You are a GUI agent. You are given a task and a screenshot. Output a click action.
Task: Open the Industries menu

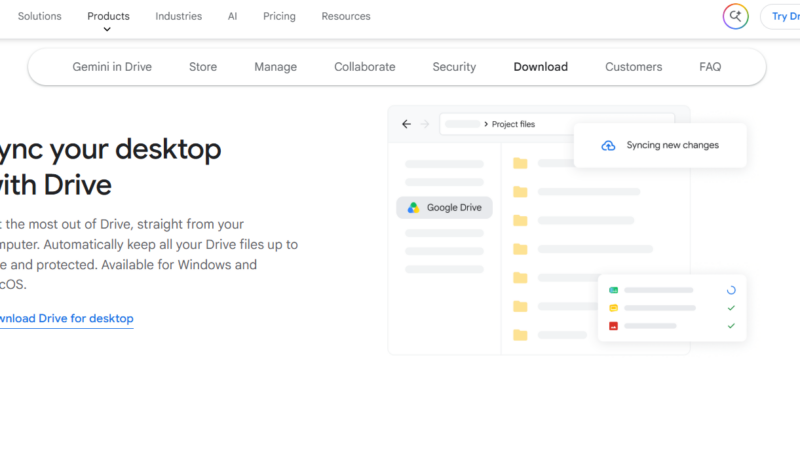coord(179,16)
